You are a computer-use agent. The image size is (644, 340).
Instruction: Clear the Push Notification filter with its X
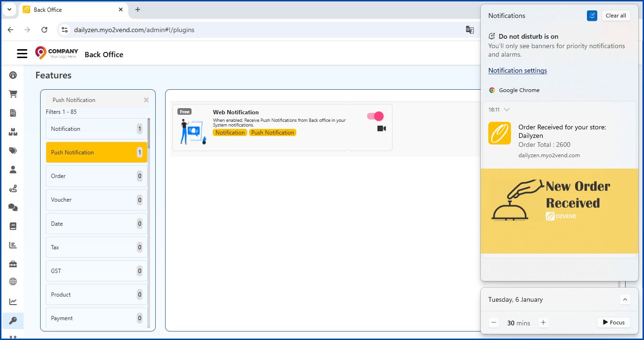(x=146, y=100)
